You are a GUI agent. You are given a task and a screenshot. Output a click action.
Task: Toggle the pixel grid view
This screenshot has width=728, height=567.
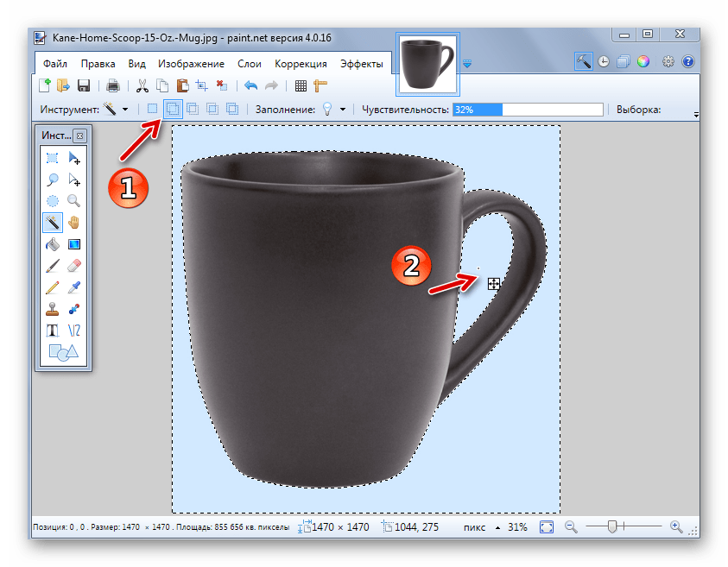pos(301,85)
